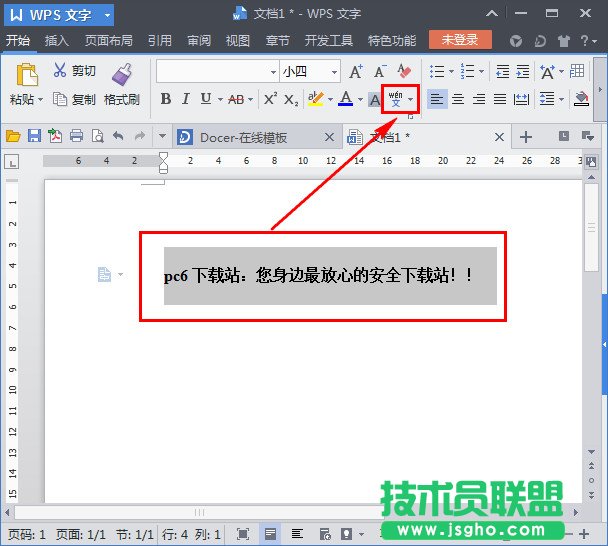Increase paragraph indent
This screenshot has height=546, width=608.
523,71
